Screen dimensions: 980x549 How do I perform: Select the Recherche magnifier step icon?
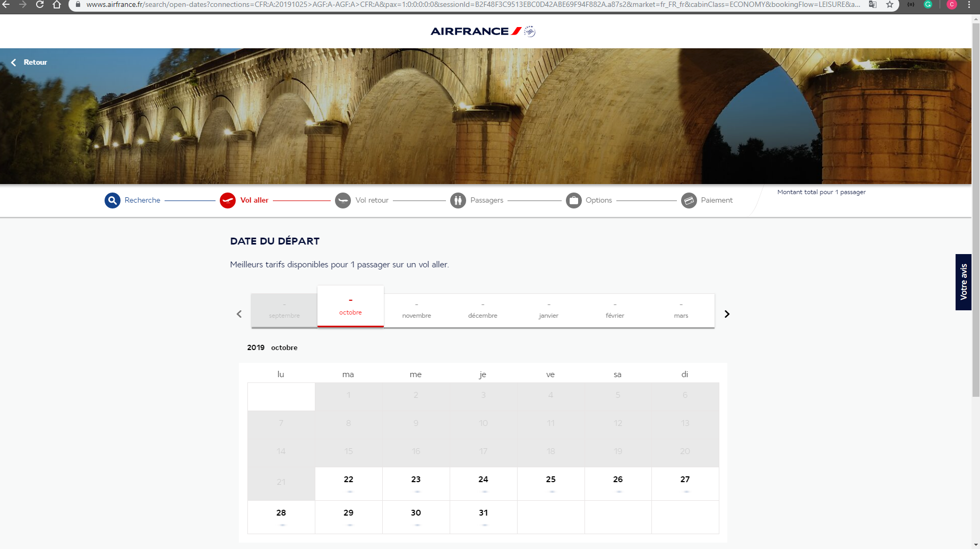(112, 200)
